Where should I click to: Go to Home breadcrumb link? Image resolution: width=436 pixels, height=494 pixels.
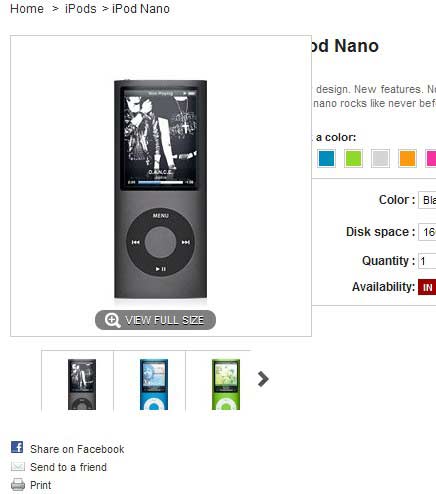[27, 9]
